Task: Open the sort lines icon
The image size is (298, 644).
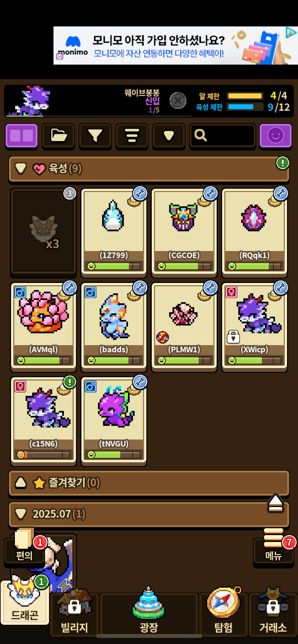Action: tap(132, 135)
